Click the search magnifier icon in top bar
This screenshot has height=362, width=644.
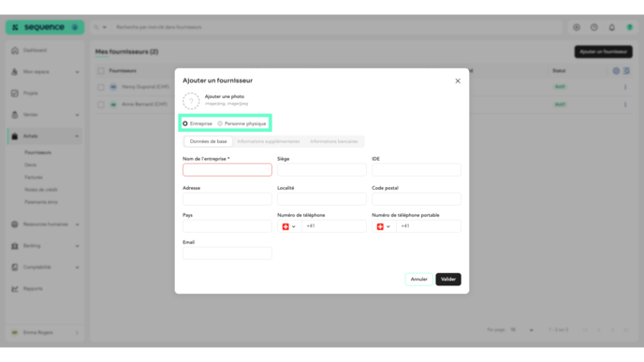(x=96, y=27)
